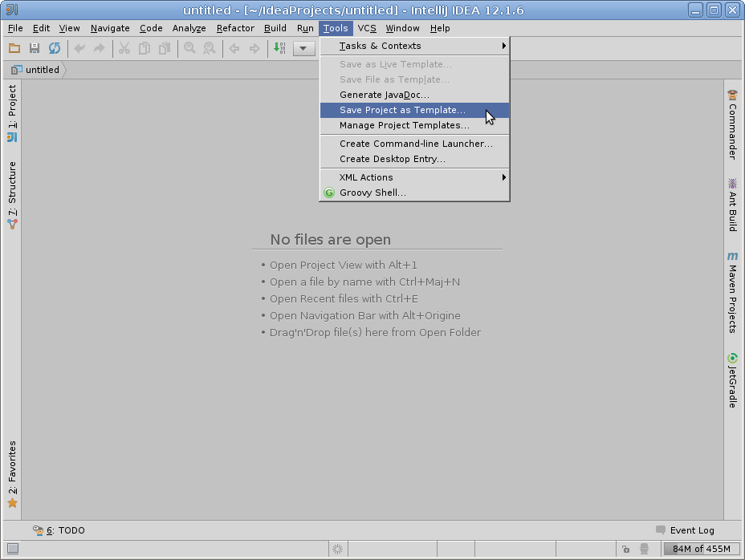
Task: Open the Edit menu
Action: 41,28
